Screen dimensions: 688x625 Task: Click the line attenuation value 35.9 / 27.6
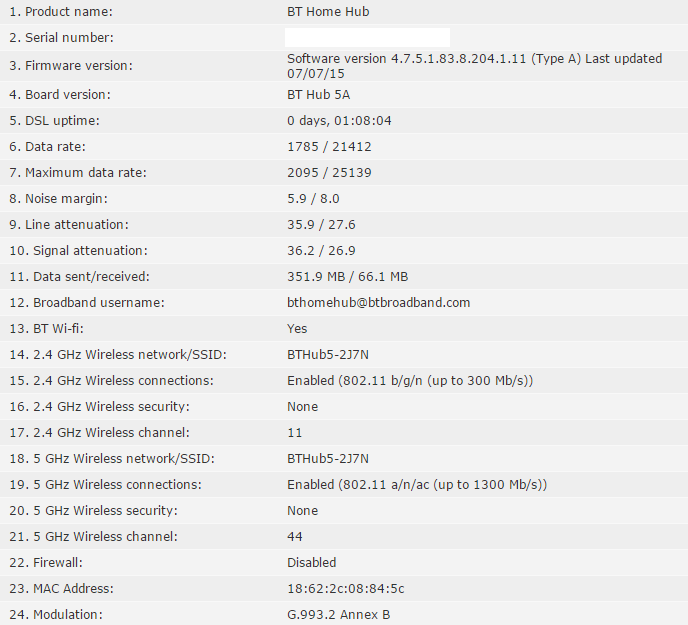pyautogui.click(x=321, y=225)
